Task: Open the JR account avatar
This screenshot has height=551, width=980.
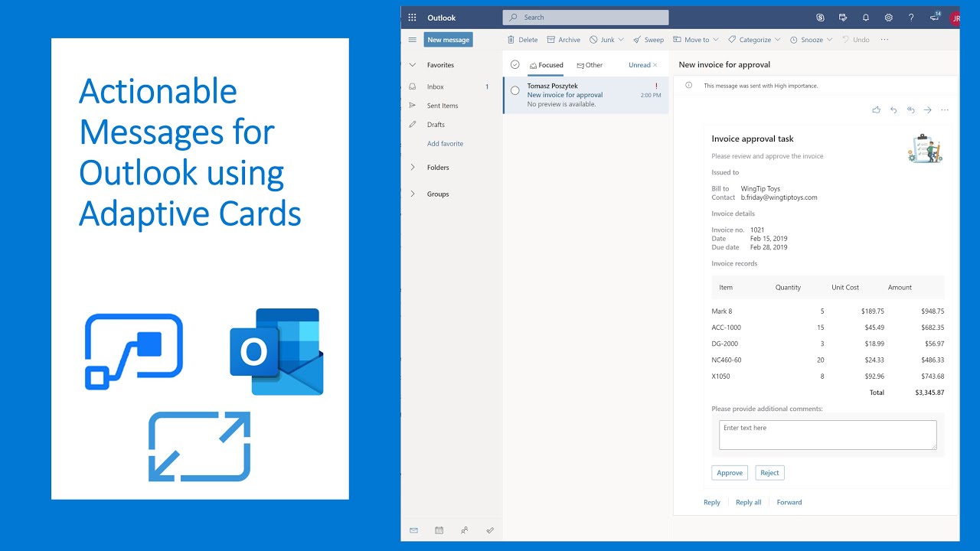Action: pyautogui.click(x=955, y=18)
